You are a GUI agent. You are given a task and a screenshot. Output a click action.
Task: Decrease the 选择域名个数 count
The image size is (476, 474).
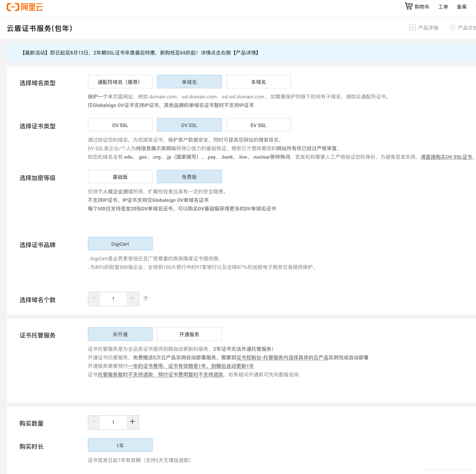94,299
